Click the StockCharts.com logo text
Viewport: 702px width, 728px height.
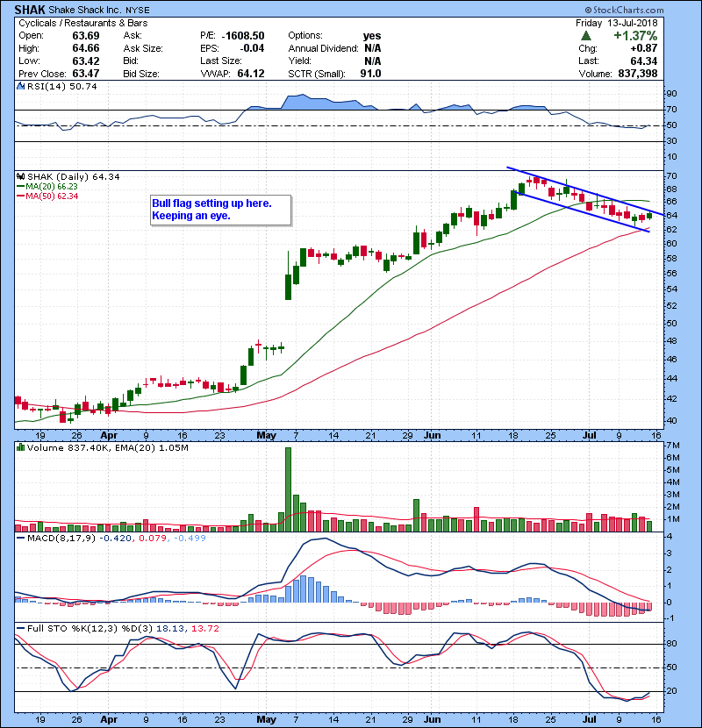tap(624, 10)
